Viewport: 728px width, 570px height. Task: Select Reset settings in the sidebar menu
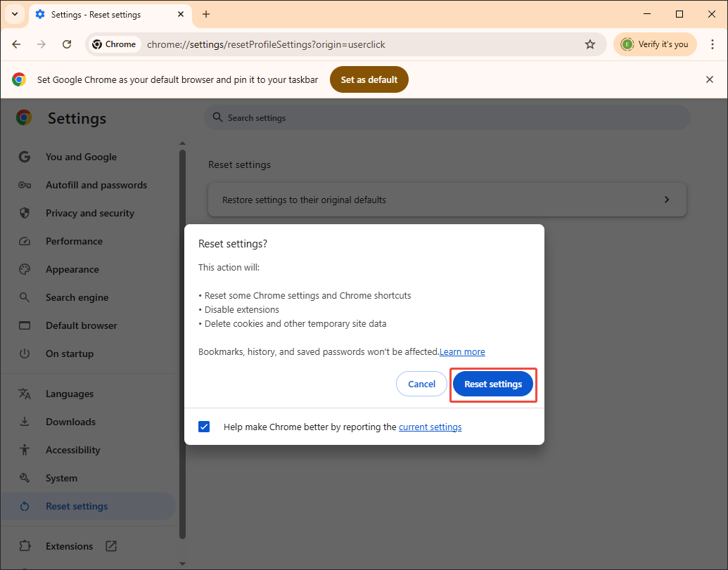tap(76, 505)
